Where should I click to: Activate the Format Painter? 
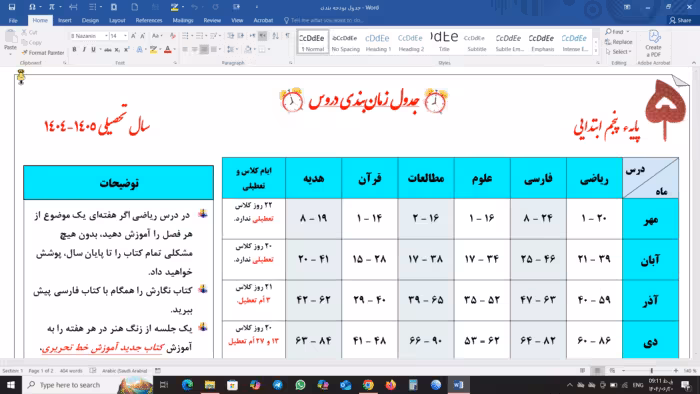(x=43, y=53)
